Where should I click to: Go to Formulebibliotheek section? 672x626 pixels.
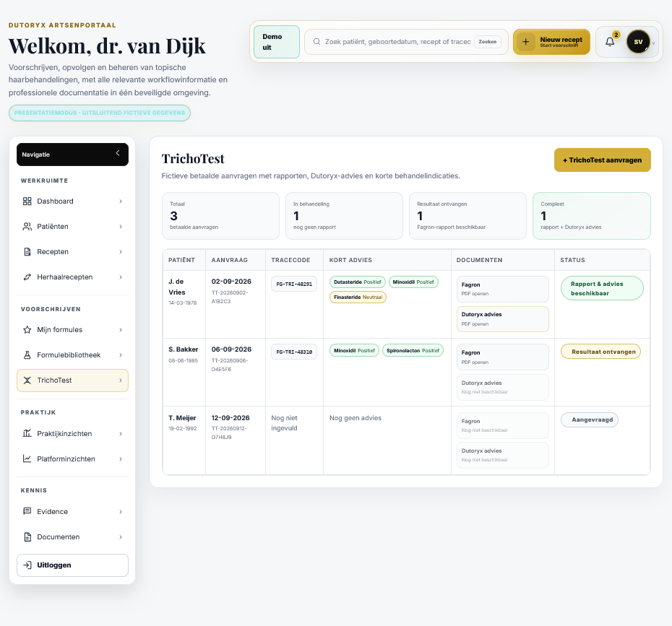click(72, 355)
